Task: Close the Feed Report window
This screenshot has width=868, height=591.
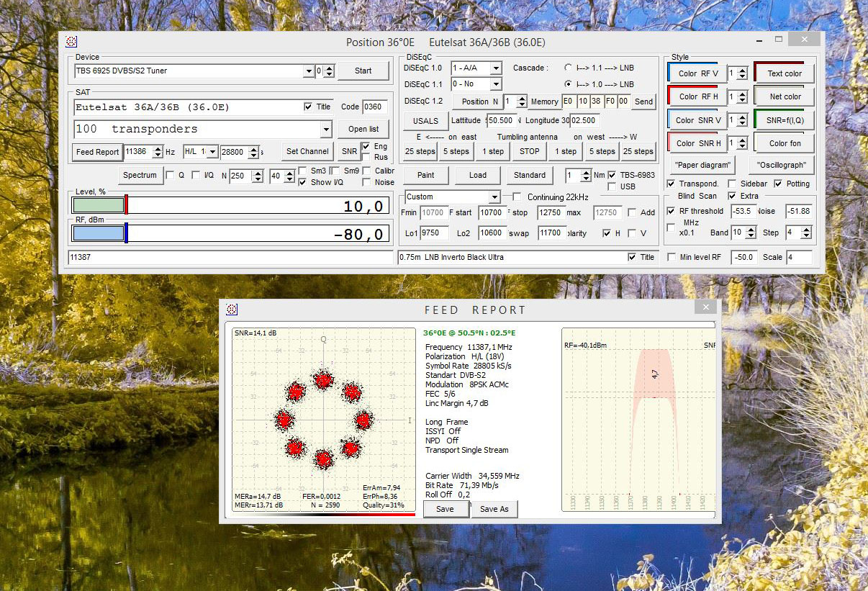Action: (x=703, y=307)
